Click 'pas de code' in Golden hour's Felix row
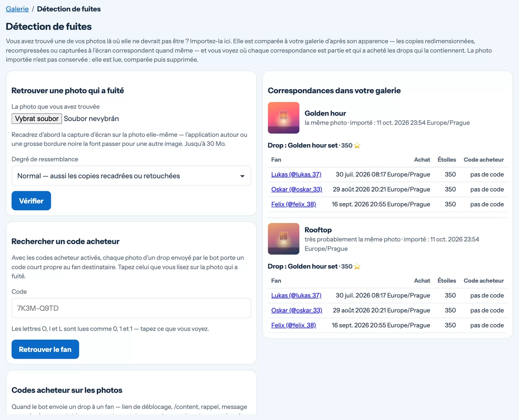This screenshot has width=519, height=420. tap(487, 204)
